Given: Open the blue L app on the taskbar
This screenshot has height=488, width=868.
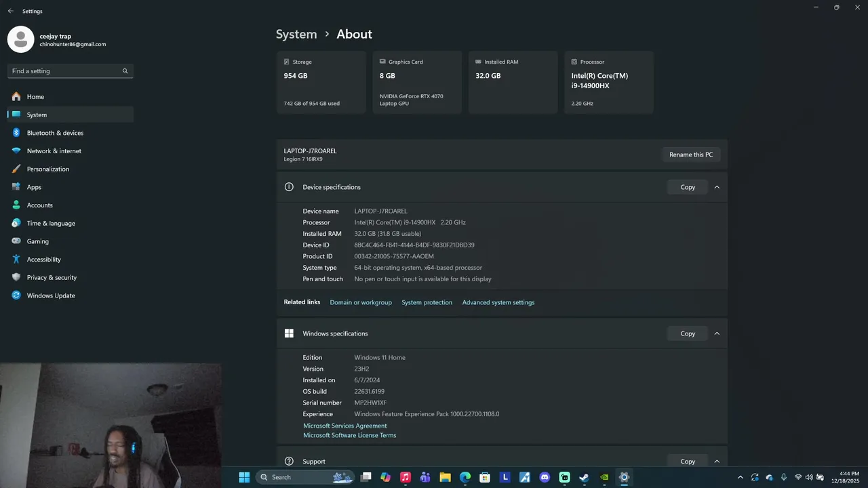Looking at the screenshot, I should pos(505,477).
